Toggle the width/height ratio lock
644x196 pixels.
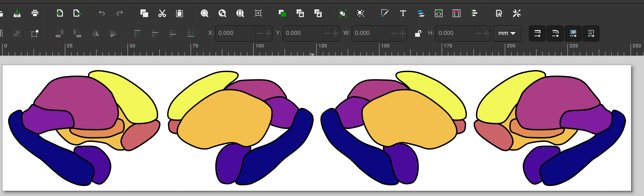coord(418,33)
